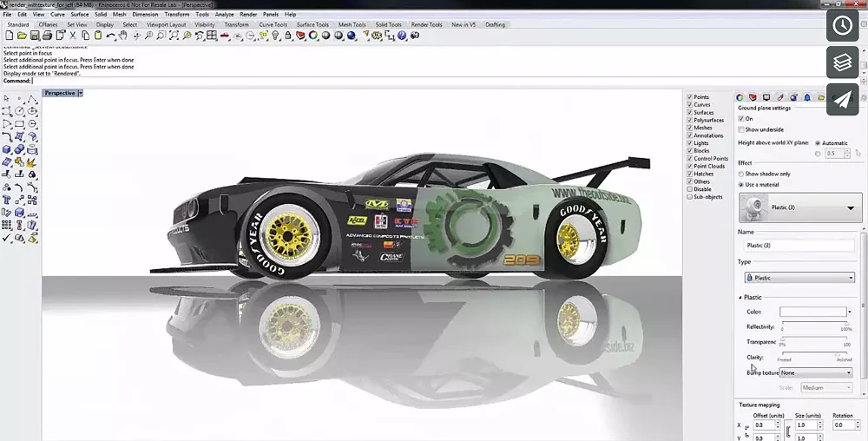The height and width of the screenshot is (441, 868).
Task: Click the paper plane share icon
Action: (x=842, y=100)
